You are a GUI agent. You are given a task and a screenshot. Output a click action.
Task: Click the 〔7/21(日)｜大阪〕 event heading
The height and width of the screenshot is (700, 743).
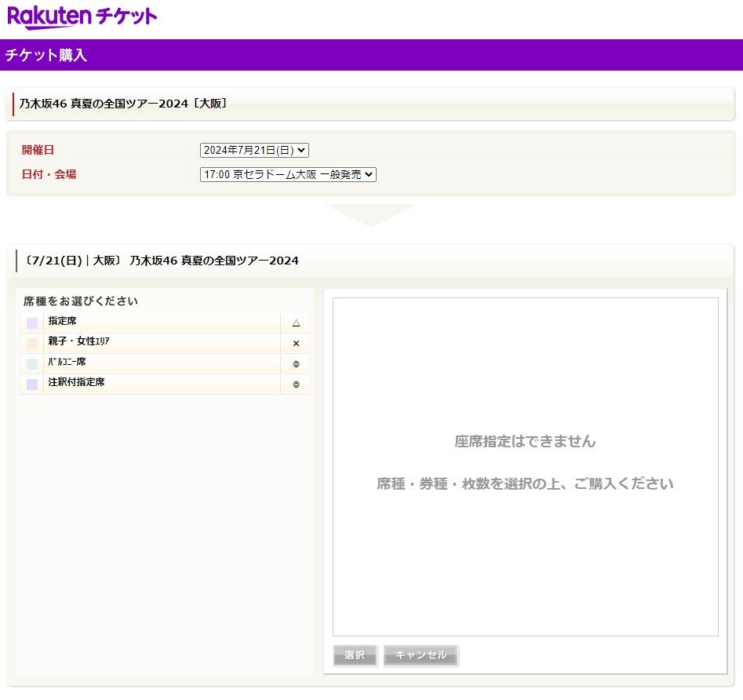pos(162,261)
